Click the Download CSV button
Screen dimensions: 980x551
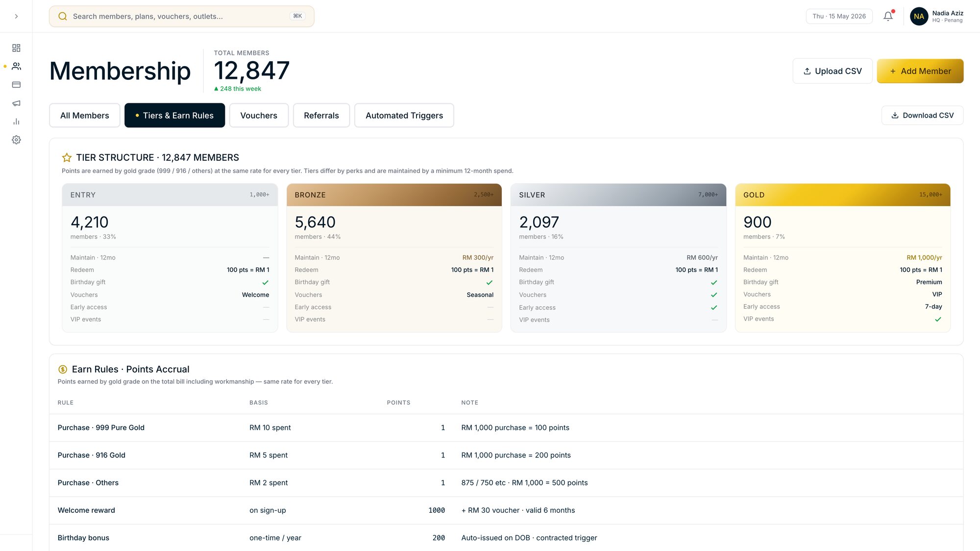point(922,115)
